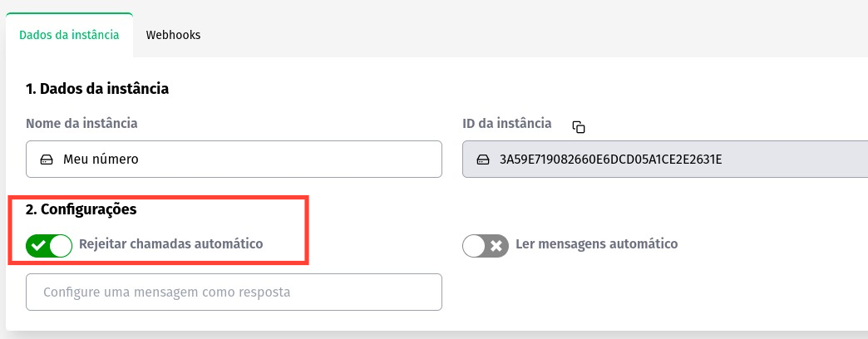Click the white knob of the Ler mensagens switch

tap(474, 245)
